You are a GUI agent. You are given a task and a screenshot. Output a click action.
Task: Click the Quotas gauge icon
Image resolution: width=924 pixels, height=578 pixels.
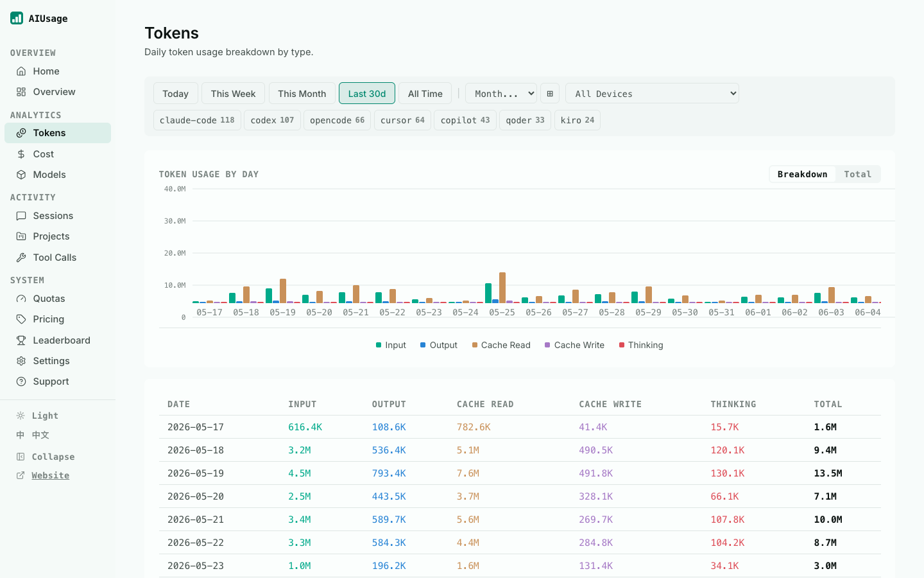click(21, 299)
